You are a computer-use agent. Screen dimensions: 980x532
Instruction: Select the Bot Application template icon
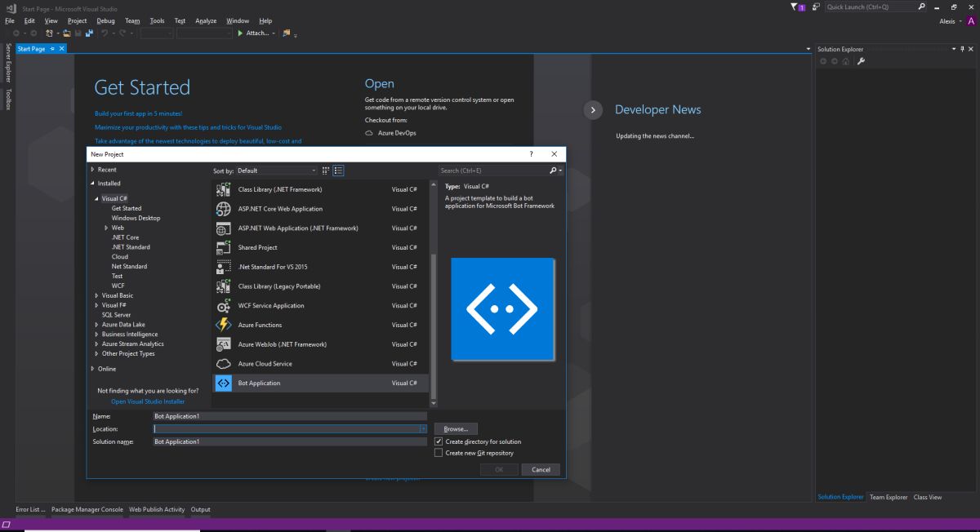[x=223, y=383]
